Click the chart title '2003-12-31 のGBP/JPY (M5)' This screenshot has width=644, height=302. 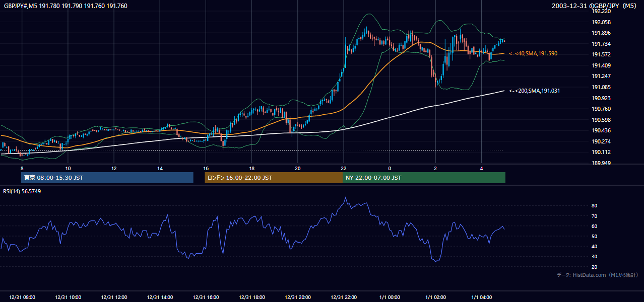click(x=595, y=6)
